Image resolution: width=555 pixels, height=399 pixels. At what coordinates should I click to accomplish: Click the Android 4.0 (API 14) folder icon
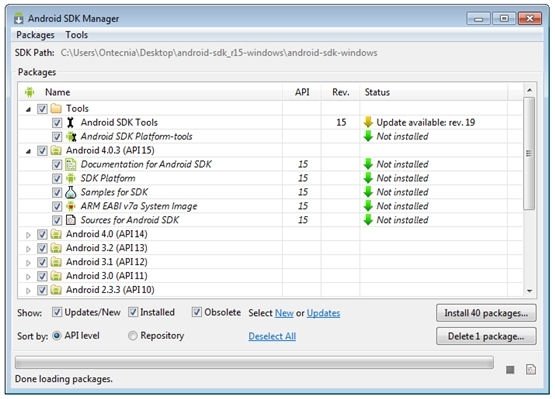[x=56, y=234]
